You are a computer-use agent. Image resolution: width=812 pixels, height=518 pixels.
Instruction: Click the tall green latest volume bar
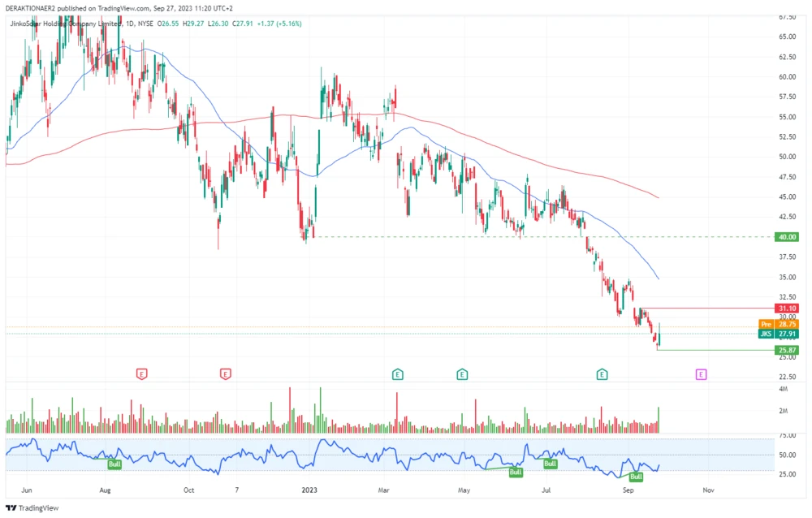click(x=659, y=420)
